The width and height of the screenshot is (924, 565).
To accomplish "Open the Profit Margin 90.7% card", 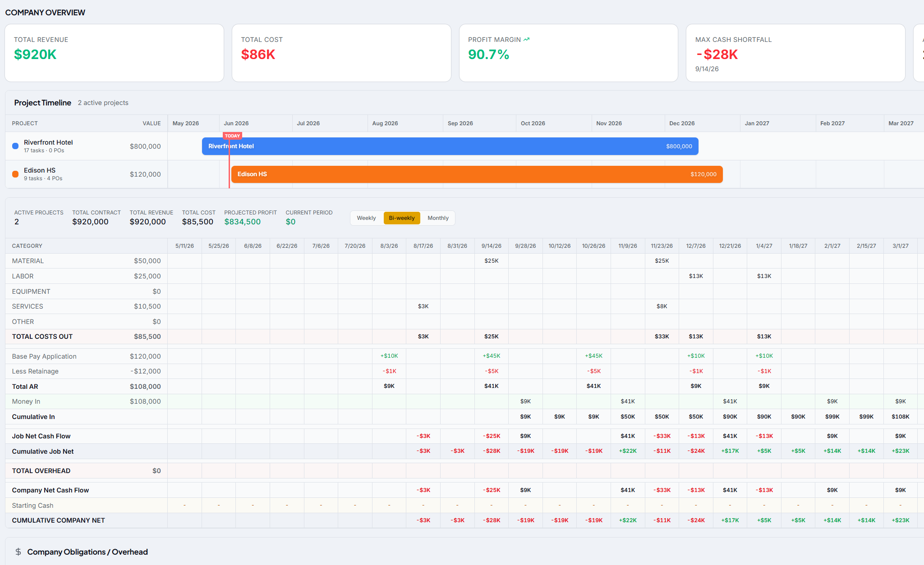I will click(569, 53).
